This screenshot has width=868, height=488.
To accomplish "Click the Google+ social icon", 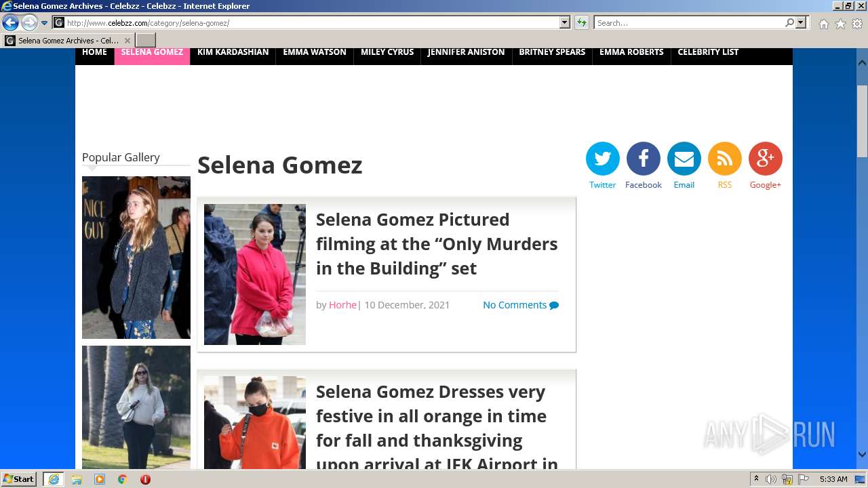I will pos(766,159).
